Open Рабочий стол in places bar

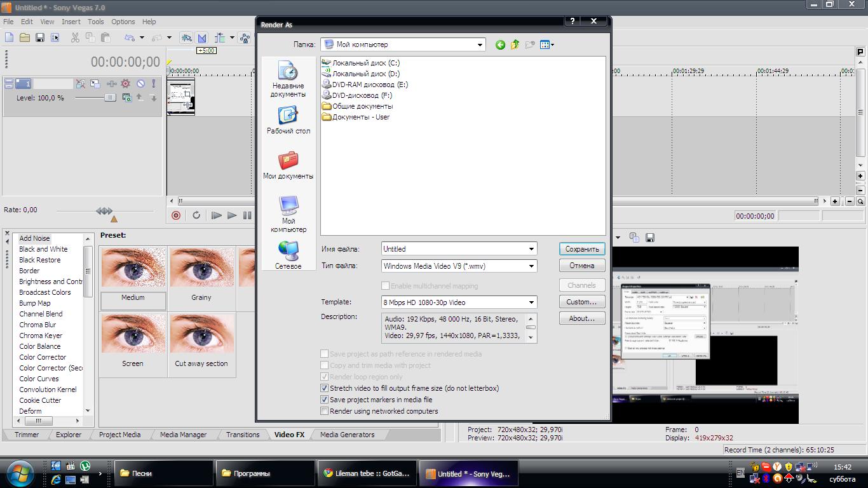click(x=288, y=120)
